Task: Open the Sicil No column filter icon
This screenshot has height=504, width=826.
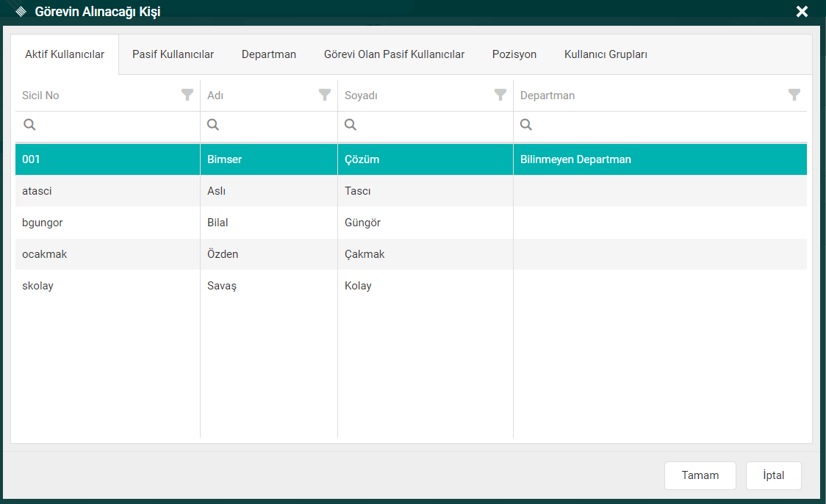Action: click(x=187, y=95)
